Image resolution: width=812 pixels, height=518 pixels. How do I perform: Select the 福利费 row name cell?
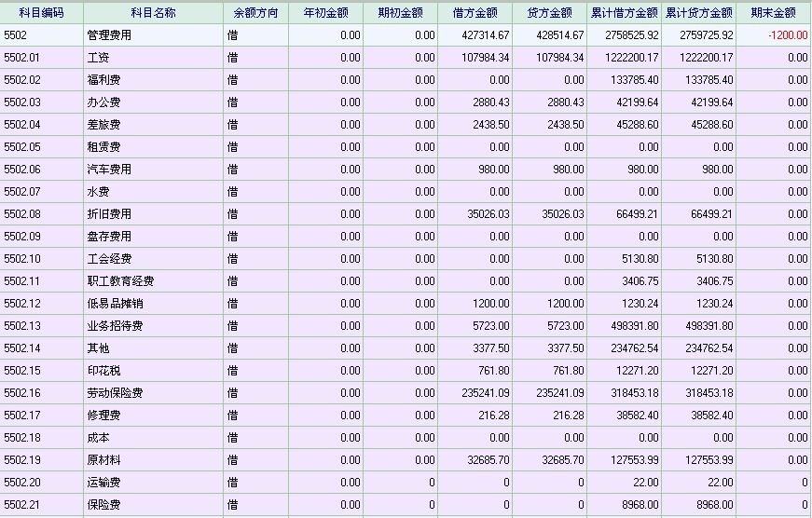(x=103, y=80)
